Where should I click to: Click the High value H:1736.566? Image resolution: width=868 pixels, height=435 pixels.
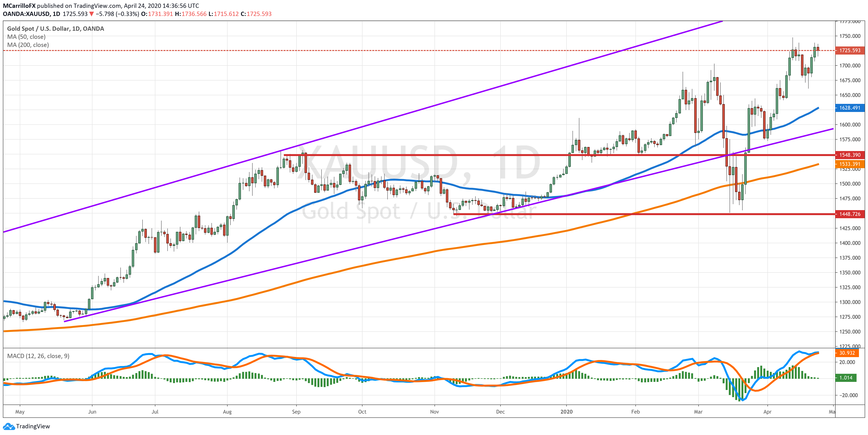(x=191, y=14)
